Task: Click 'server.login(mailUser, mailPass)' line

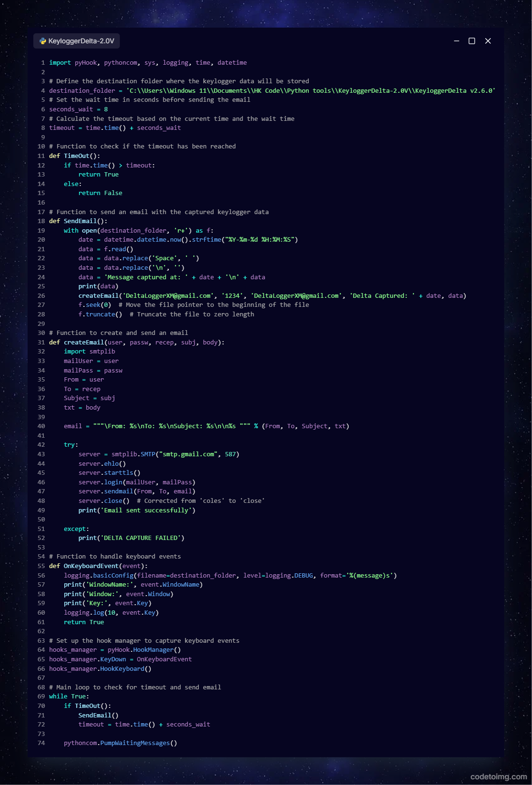Action: click(137, 482)
